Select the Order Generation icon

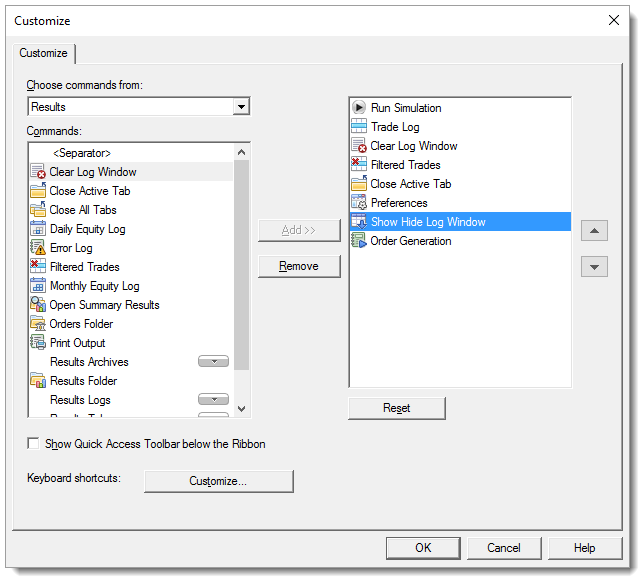359,241
